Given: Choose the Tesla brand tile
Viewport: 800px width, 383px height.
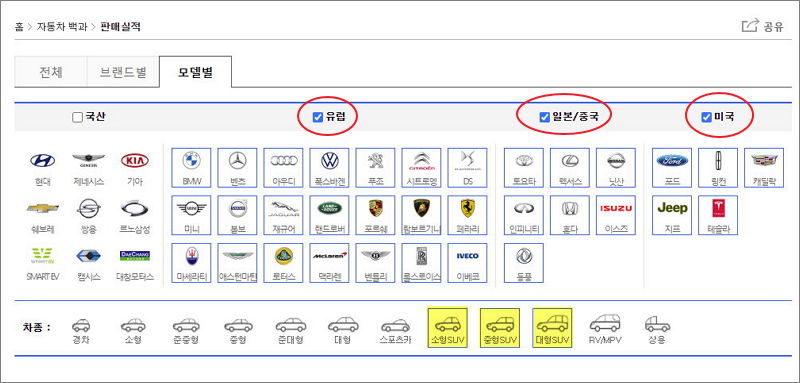Looking at the screenshot, I should click(718, 215).
